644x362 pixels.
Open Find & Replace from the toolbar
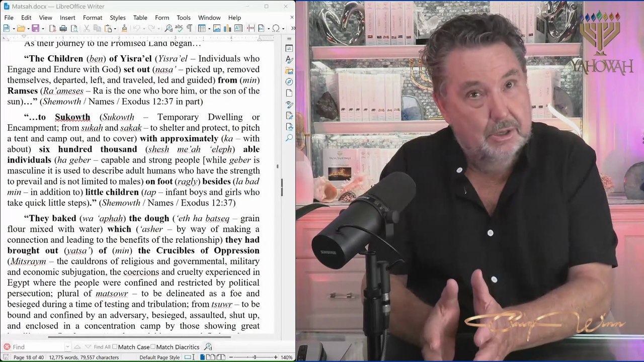(x=168, y=29)
